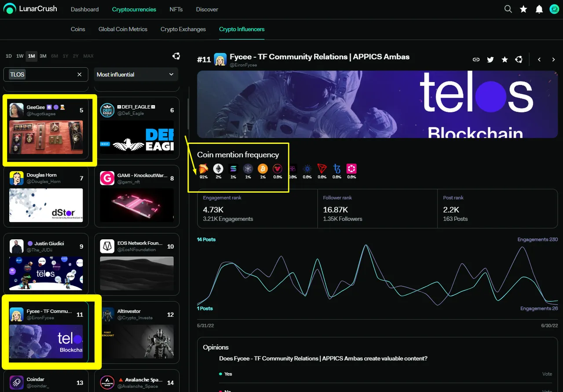Set time range to 1Y

tap(65, 56)
